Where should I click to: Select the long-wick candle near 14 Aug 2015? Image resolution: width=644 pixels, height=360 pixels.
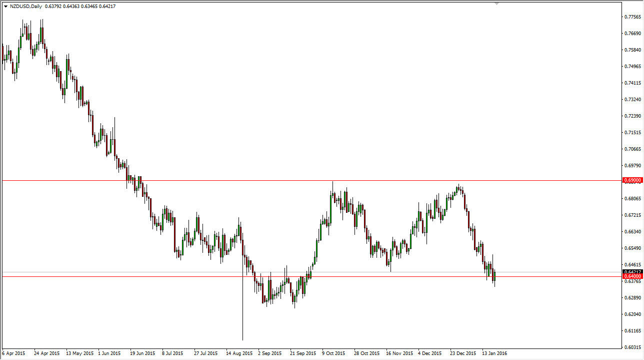click(x=243, y=300)
